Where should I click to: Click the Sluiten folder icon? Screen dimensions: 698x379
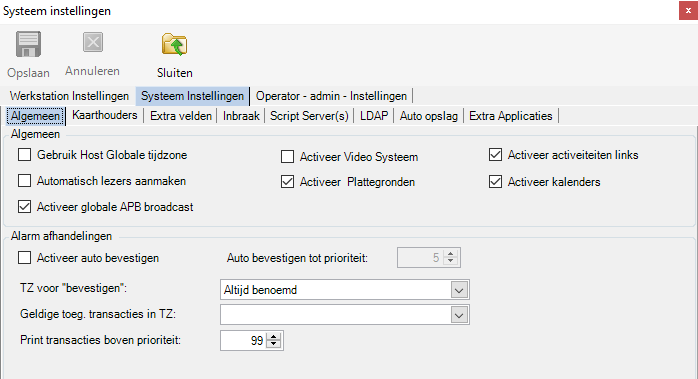coord(174,44)
